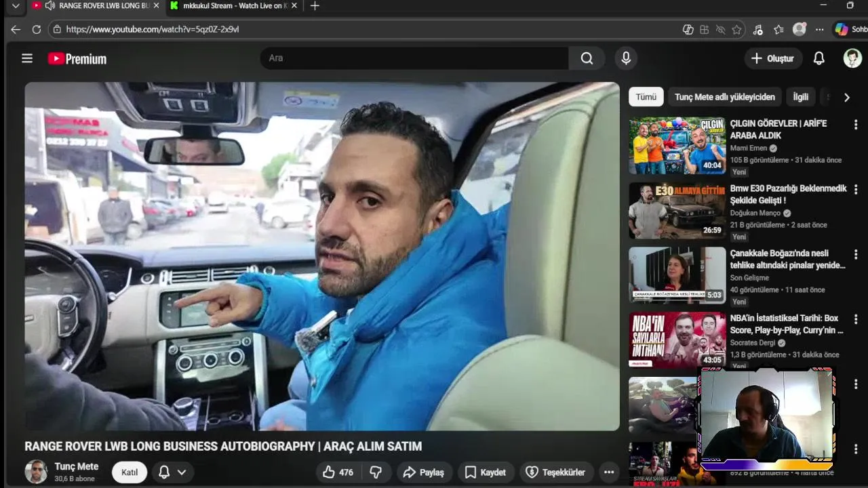This screenshot has height=488, width=868.
Task: Select the İlgili filter chip
Action: (801, 97)
